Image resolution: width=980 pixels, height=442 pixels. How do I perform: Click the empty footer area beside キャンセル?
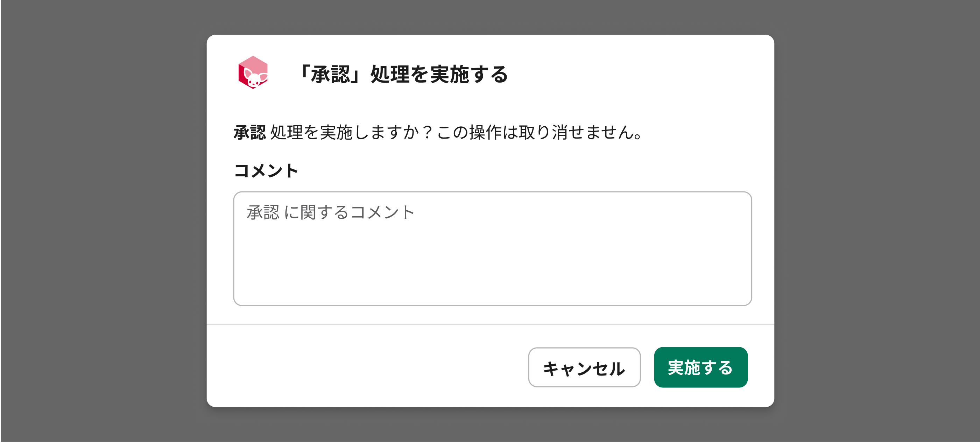coord(365,367)
